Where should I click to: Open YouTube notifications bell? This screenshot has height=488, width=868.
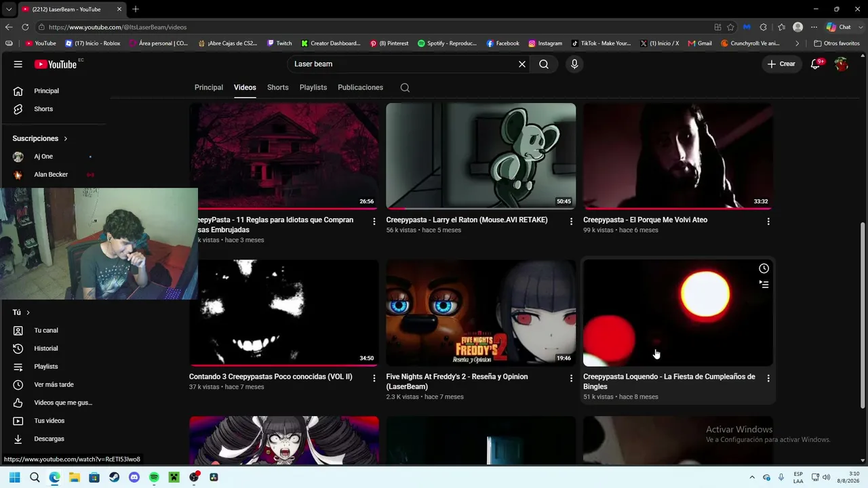pos(815,64)
